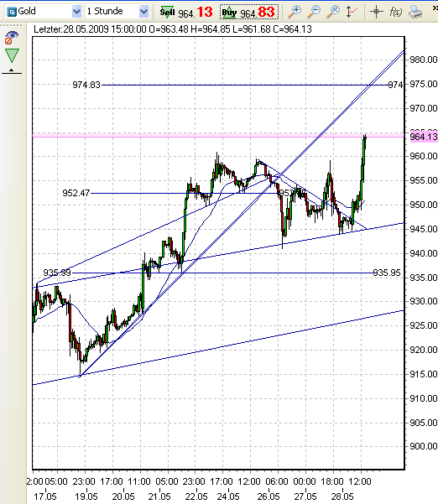Click the Sell 964.13 button
The width and height of the screenshot is (438, 504).
tap(186, 13)
